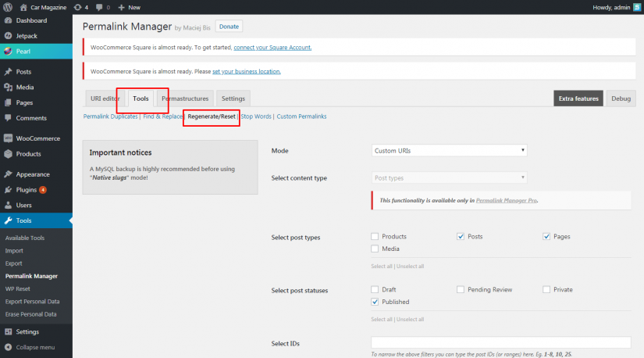
Task: Switch to the Settings tab
Action: click(x=233, y=98)
